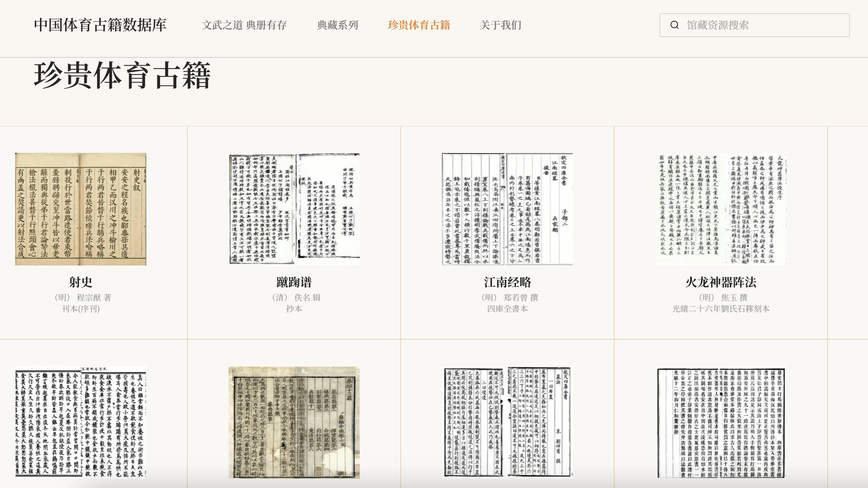Open second-row thumbnail below 江南经略
868x488 pixels.
click(x=508, y=422)
